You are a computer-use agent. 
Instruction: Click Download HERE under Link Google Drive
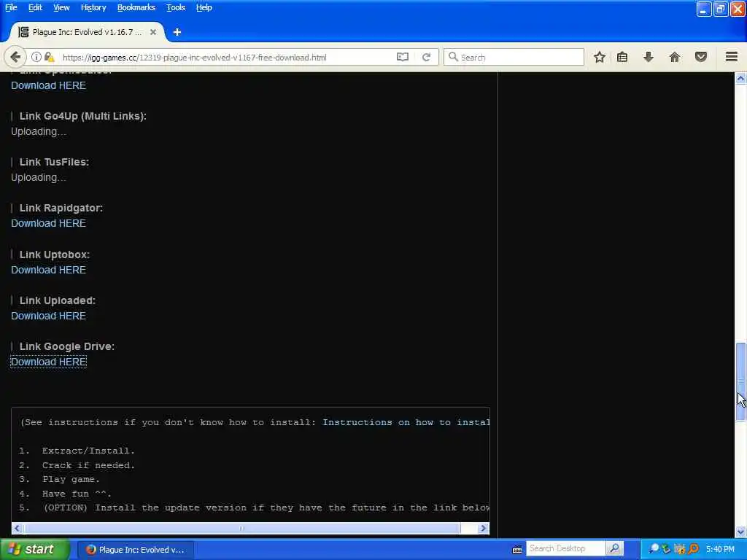pyautogui.click(x=49, y=362)
